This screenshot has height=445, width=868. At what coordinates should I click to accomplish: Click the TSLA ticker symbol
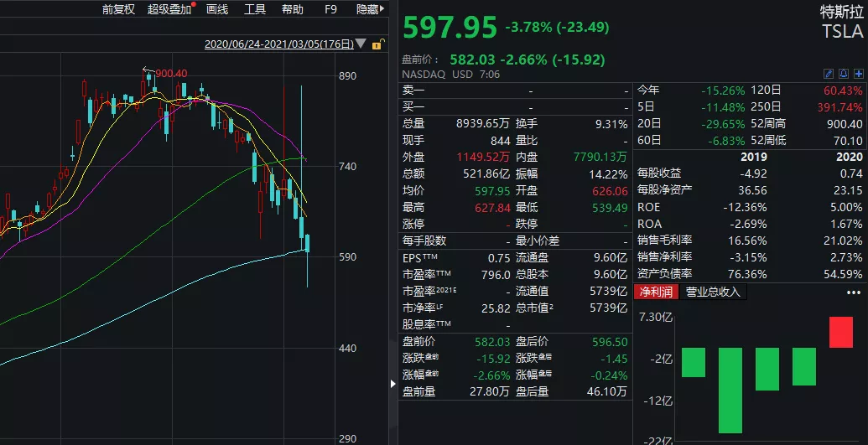coord(842,32)
